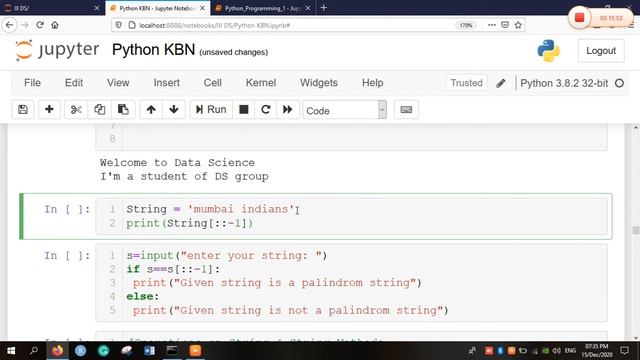Go to browser home page
Image resolution: width=640 pixels, height=360 pixels.
[x=55, y=25]
